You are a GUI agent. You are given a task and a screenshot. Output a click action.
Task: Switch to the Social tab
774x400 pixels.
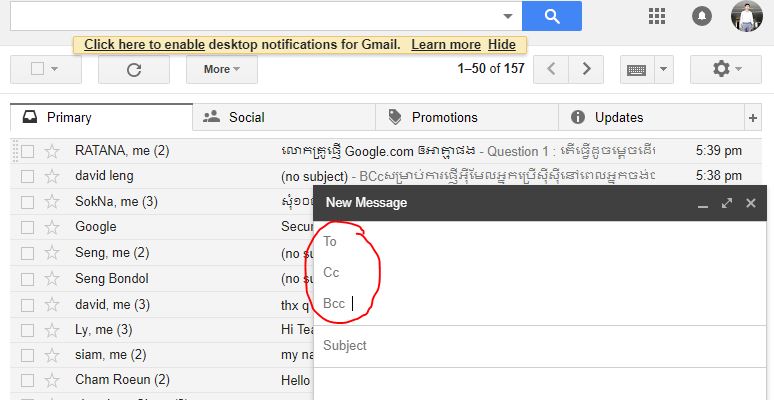(246, 117)
